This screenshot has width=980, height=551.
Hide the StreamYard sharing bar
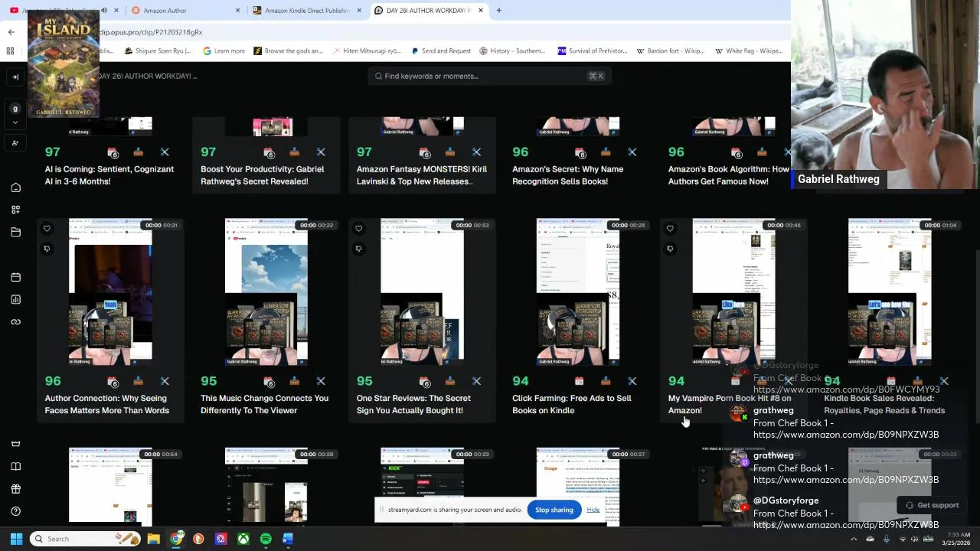(x=593, y=510)
